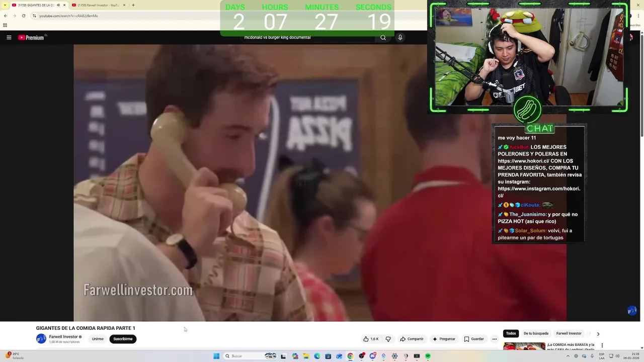This screenshot has height=362, width=644.
Task: Like the video with thumbs-up button
Action: (371, 339)
